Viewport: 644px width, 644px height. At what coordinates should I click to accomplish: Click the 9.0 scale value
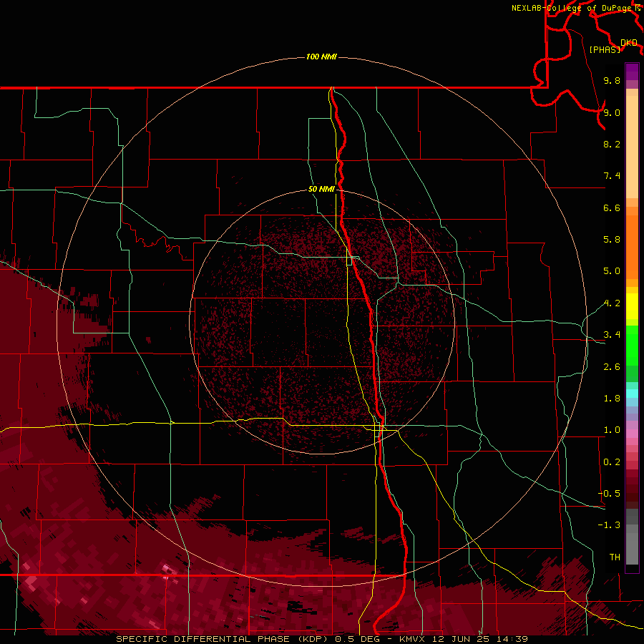click(612, 112)
